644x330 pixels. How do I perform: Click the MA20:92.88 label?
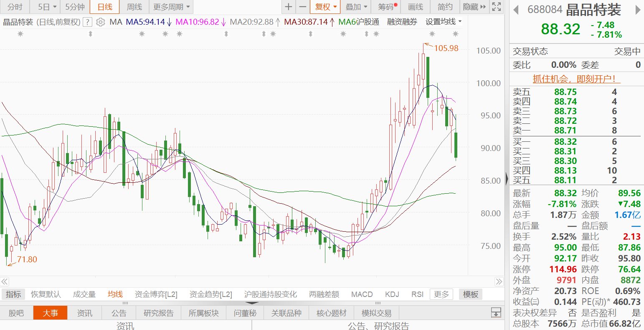click(x=252, y=22)
